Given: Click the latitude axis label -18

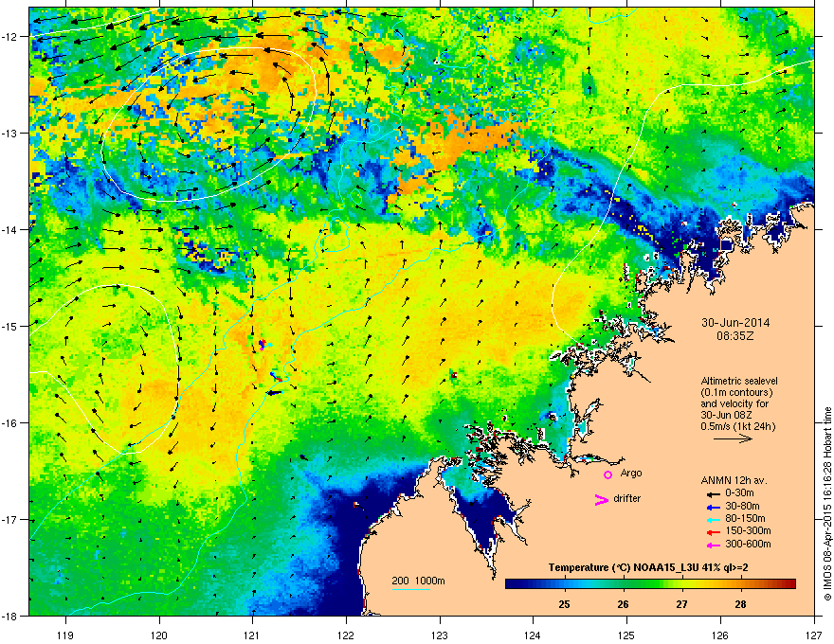Looking at the screenshot, I should [9, 616].
